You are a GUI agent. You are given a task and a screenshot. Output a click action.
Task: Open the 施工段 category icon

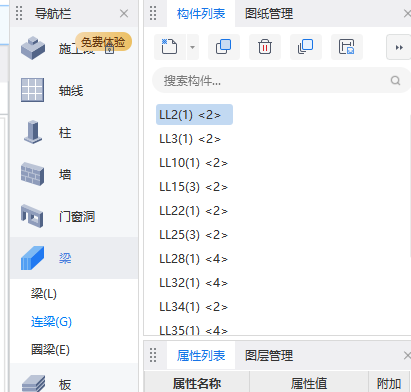[x=33, y=48]
